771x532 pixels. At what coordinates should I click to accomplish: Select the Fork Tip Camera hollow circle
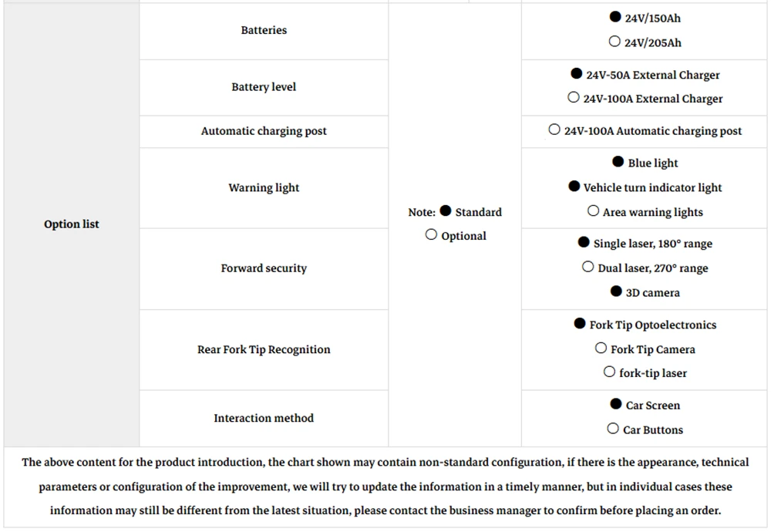tap(601, 348)
